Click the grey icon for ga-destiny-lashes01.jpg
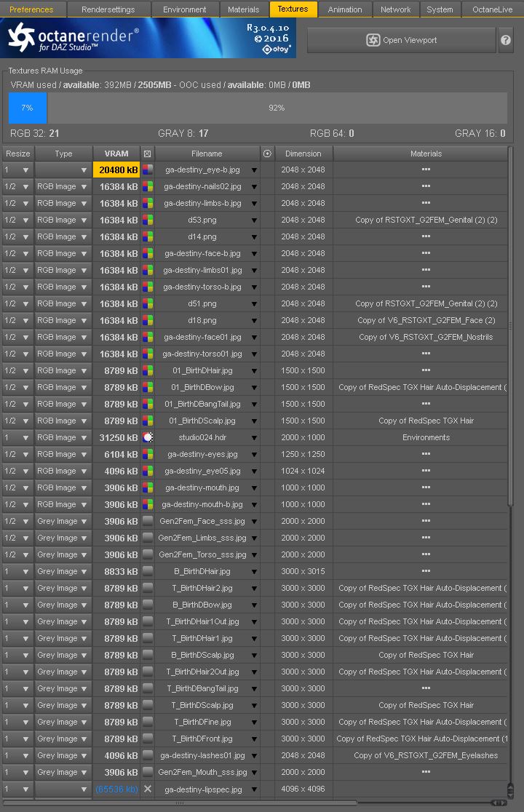 point(148,755)
